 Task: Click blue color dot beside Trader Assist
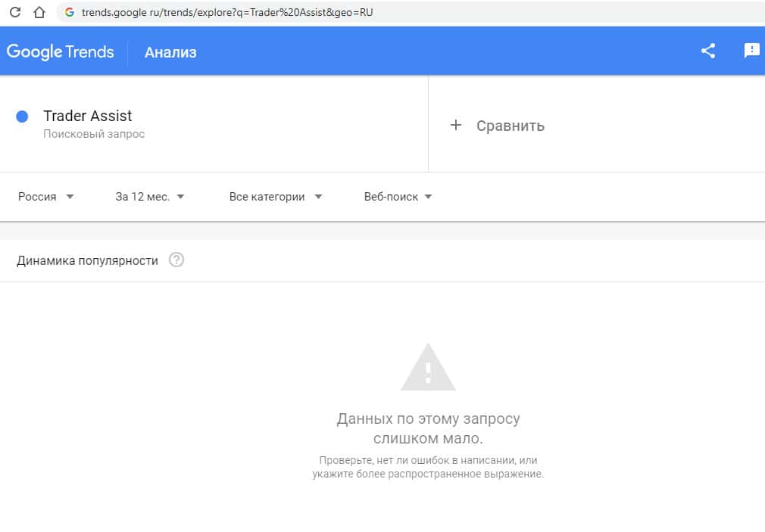click(22, 117)
